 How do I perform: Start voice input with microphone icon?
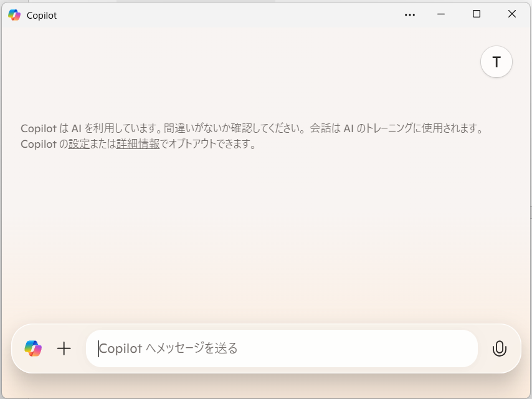(x=499, y=349)
